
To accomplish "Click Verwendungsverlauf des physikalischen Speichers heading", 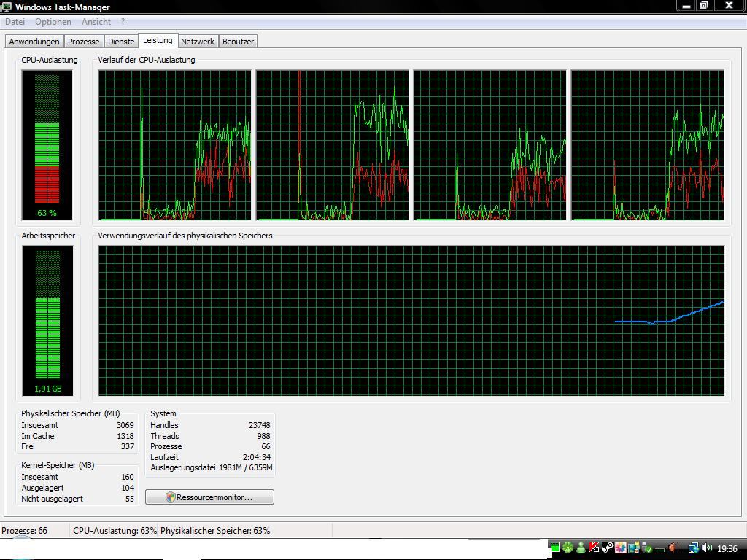I will 185,236.
